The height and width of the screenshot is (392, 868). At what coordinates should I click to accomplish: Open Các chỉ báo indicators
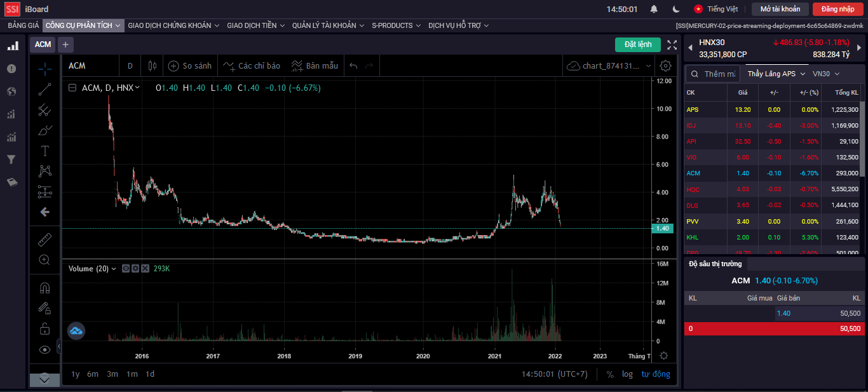pyautogui.click(x=251, y=65)
